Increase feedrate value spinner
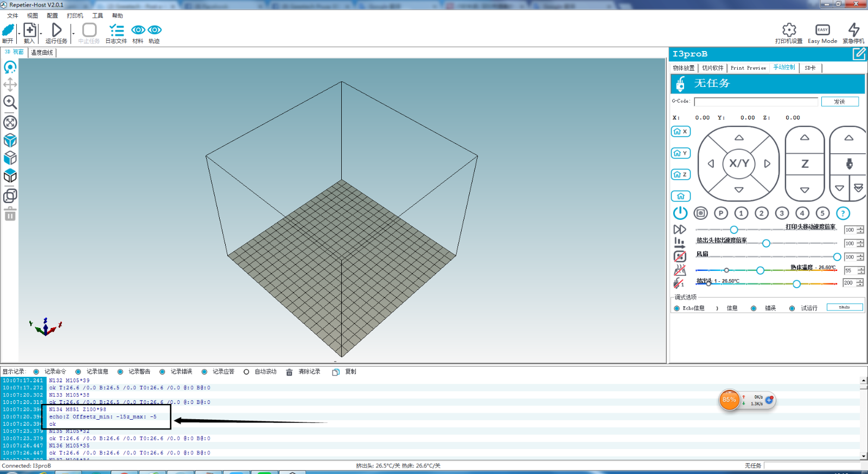This screenshot has width=868, height=474. pyautogui.click(x=860, y=228)
